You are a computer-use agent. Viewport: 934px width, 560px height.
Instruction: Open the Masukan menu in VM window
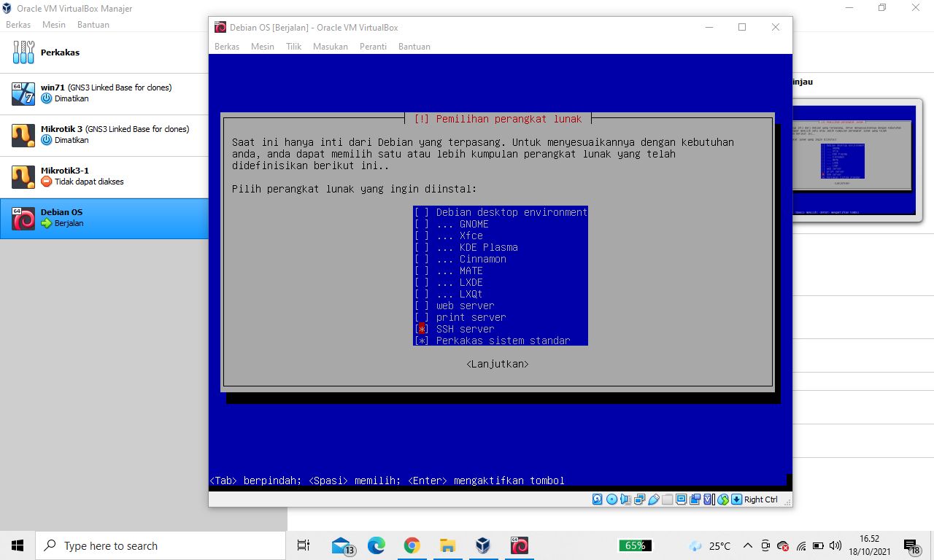coord(331,46)
